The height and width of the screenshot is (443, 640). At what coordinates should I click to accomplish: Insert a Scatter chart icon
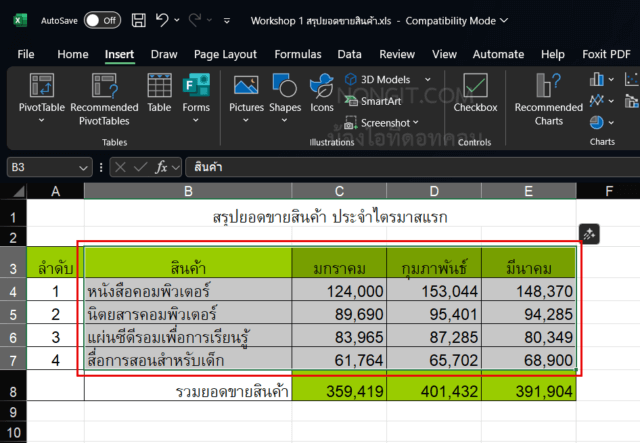click(x=631, y=79)
